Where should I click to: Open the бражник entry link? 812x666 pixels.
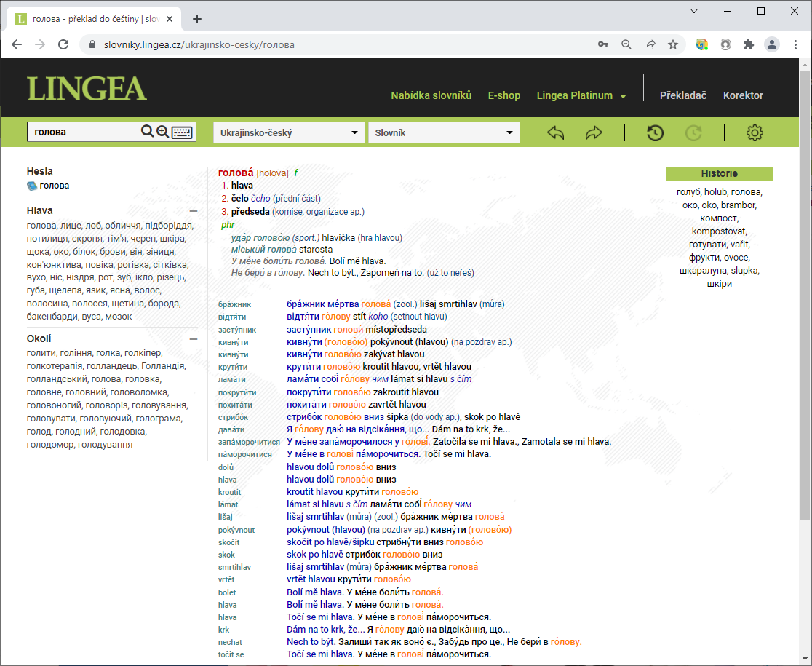(x=234, y=304)
